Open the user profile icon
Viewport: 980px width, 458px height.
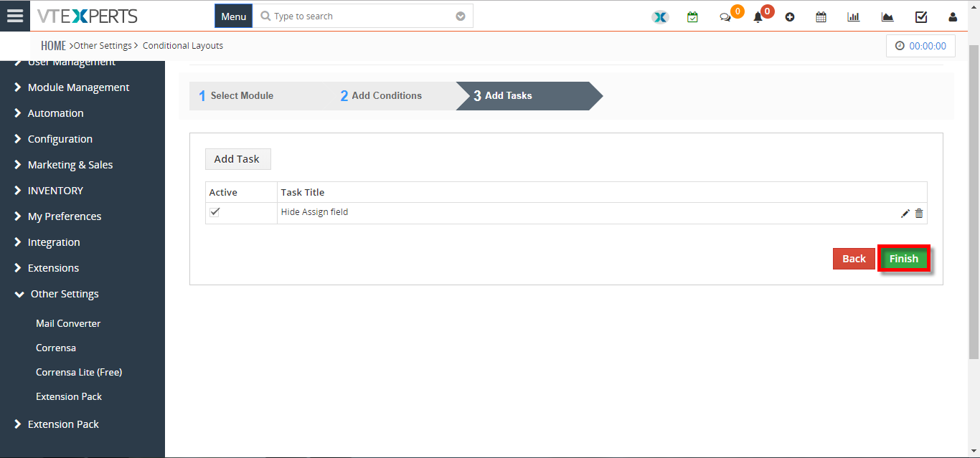[x=953, y=17]
